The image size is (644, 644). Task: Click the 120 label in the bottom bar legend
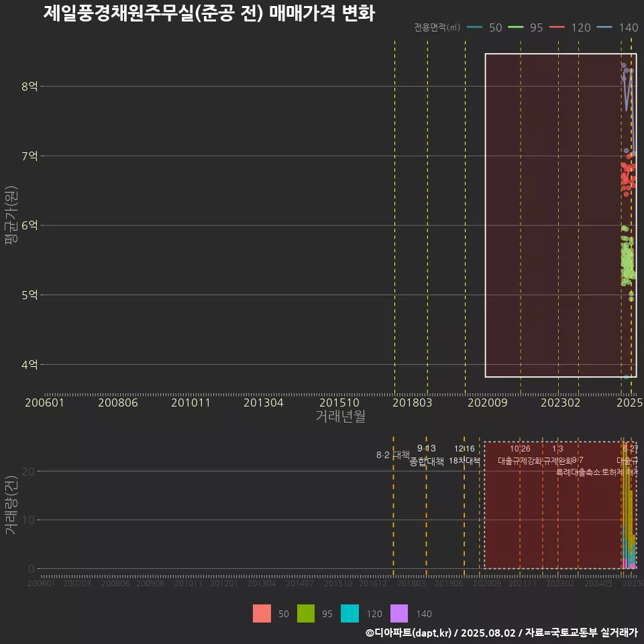click(374, 614)
